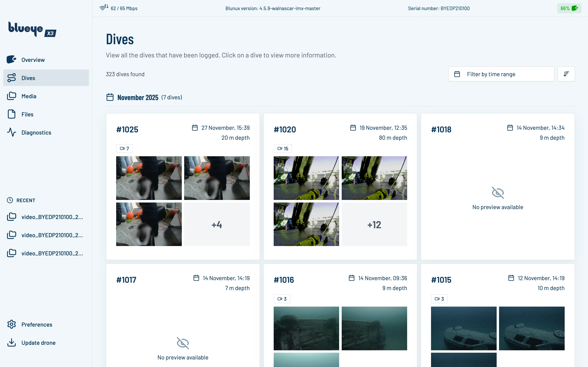Click video count badge 7 on dive #1025
Screen dimensions: 588x367
tap(124, 148)
